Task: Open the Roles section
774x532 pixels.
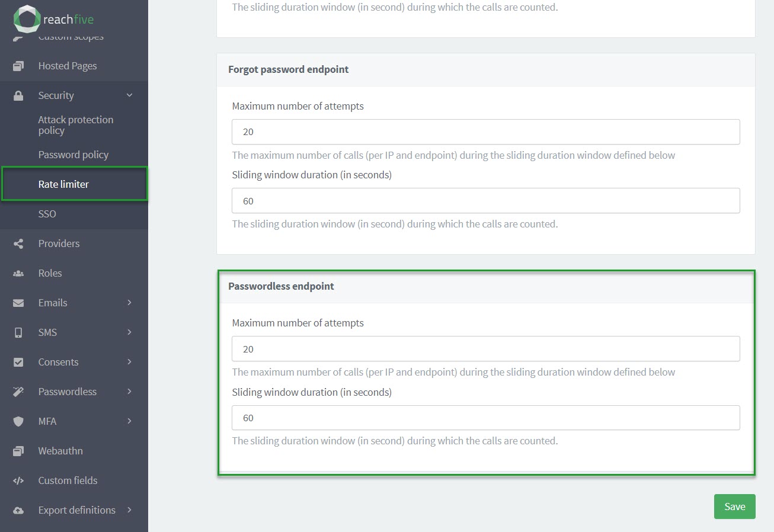Action: point(50,273)
